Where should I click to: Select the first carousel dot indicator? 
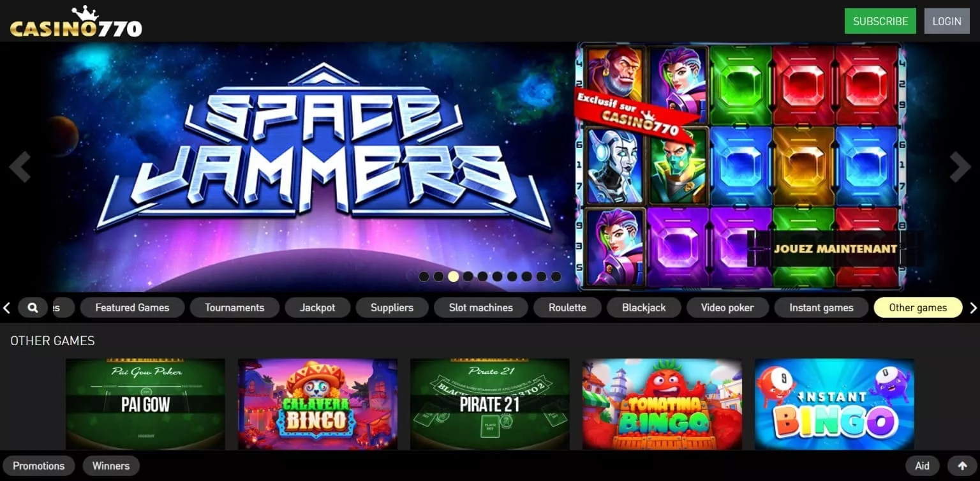point(424,276)
